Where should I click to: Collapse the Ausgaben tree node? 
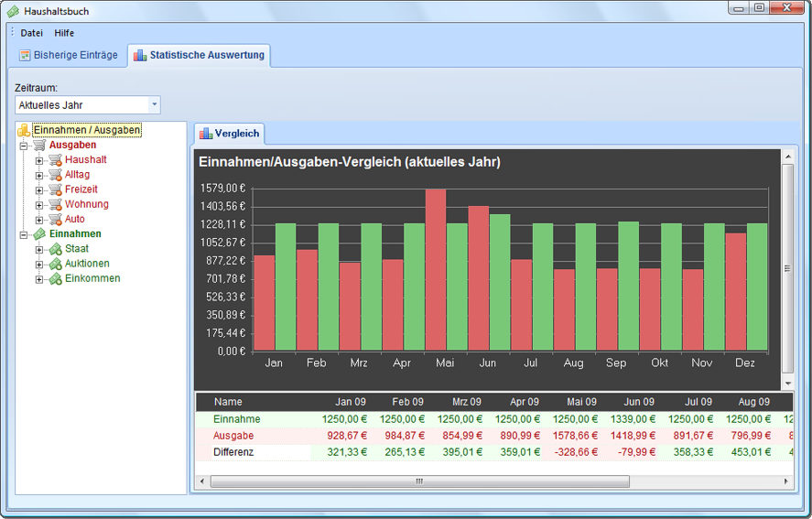pos(23,146)
